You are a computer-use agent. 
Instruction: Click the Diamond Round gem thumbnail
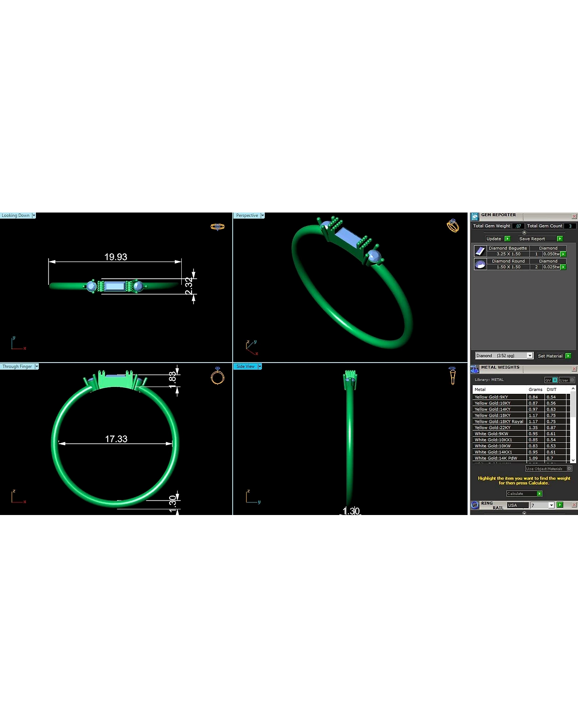pyautogui.click(x=480, y=264)
